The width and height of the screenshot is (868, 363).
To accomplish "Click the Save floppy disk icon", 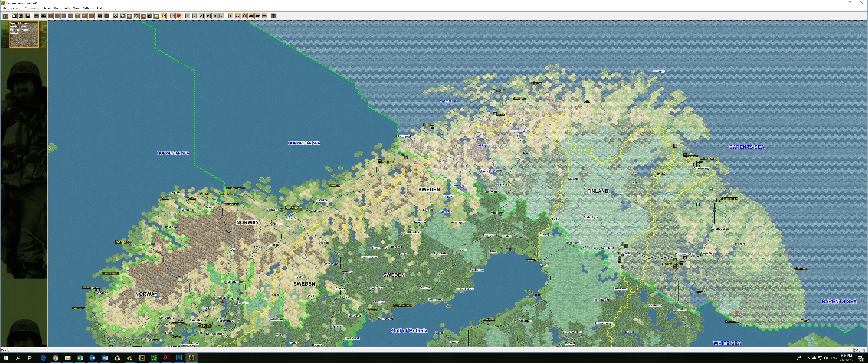I will 28,16.
